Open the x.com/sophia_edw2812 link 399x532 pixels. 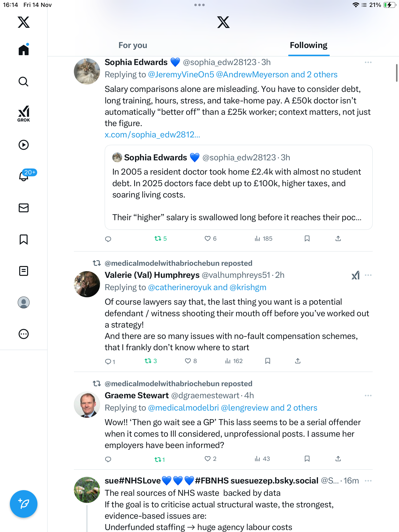click(152, 135)
